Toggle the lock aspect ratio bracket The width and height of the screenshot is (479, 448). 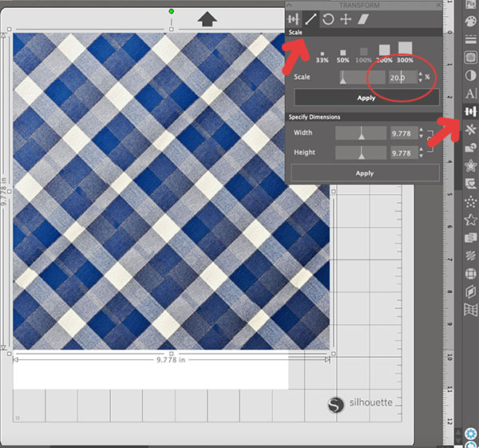(x=430, y=142)
